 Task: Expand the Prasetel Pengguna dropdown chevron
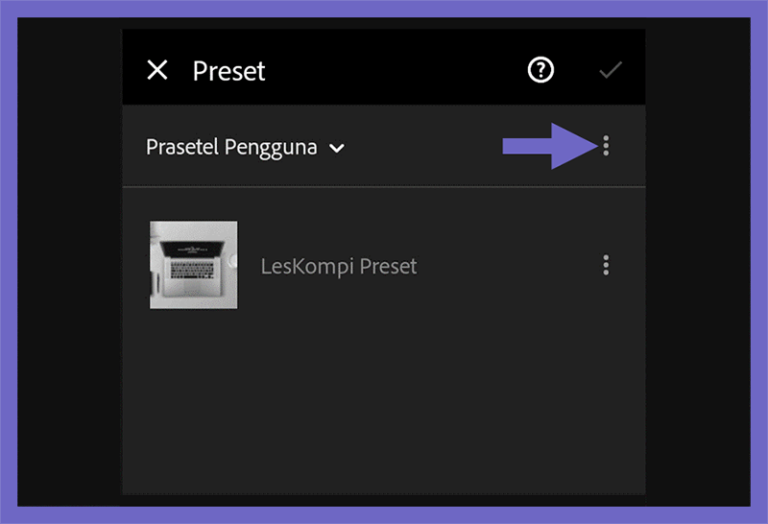tap(337, 148)
